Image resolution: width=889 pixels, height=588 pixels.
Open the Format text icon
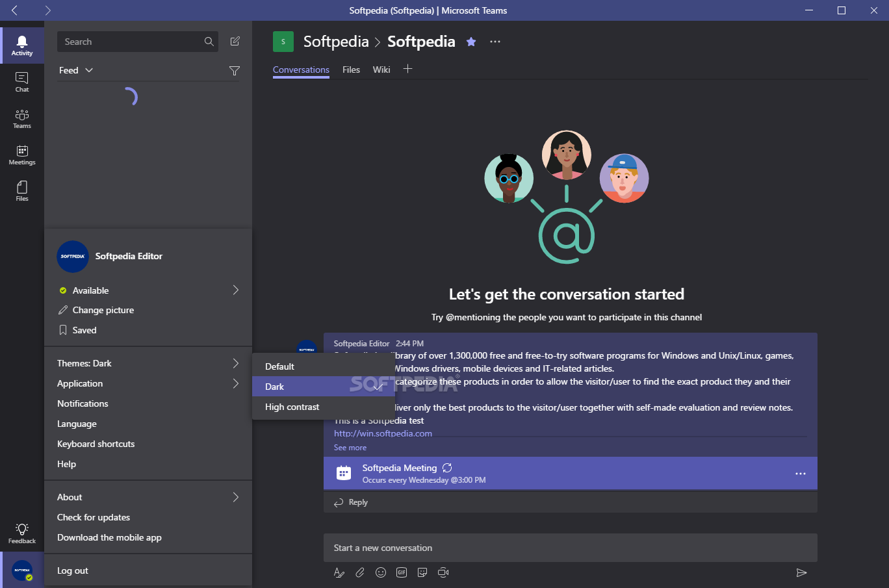tap(339, 572)
